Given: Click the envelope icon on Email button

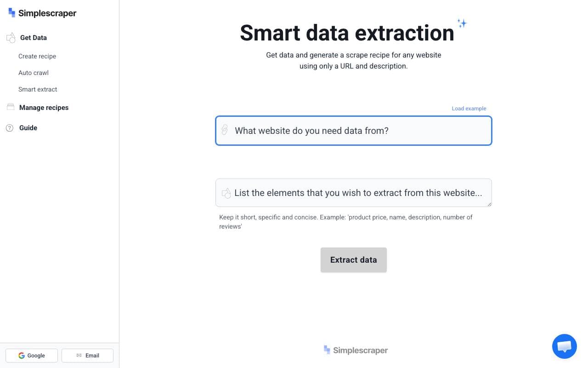Looking at the screenshot, I should (x=79, y=356).
